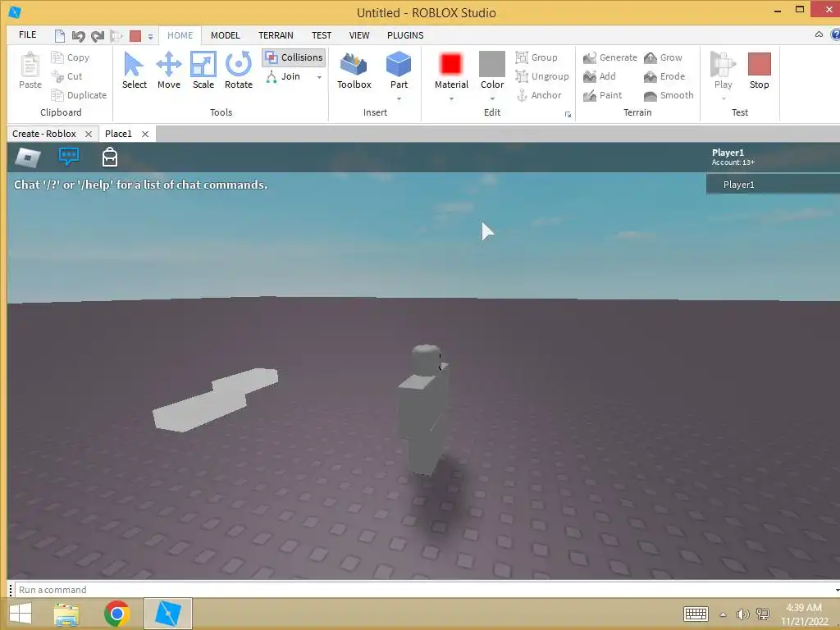Click the Play test button

pyautogui.click(x=723, y=71)
